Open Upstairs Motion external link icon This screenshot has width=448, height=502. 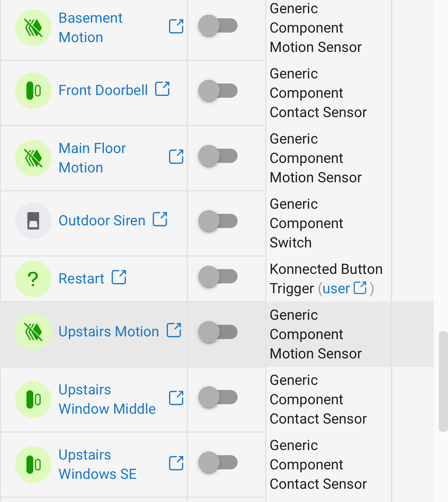tap(174, 330)
